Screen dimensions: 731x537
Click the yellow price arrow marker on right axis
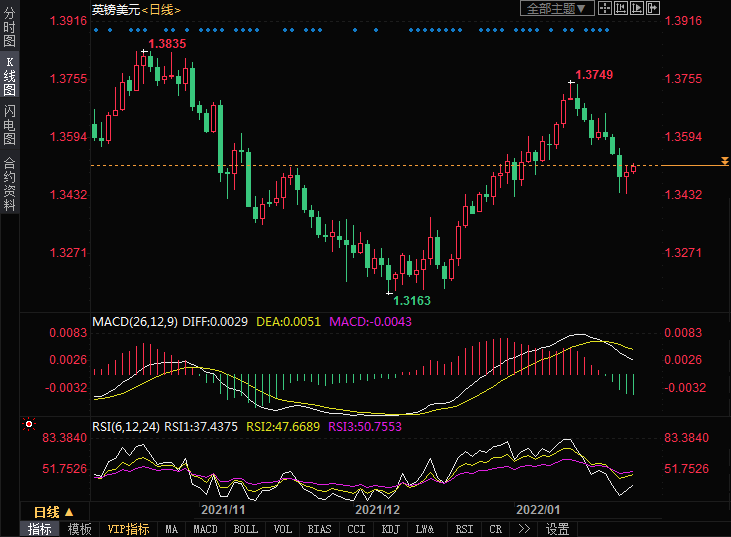tap(725, 161)
